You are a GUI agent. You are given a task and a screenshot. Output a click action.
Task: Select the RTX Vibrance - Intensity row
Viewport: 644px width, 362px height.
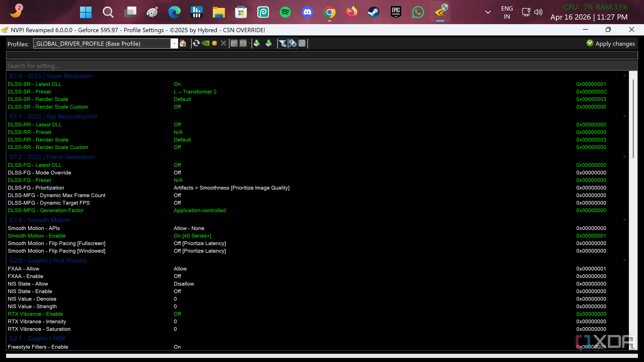tap(317, 322)
